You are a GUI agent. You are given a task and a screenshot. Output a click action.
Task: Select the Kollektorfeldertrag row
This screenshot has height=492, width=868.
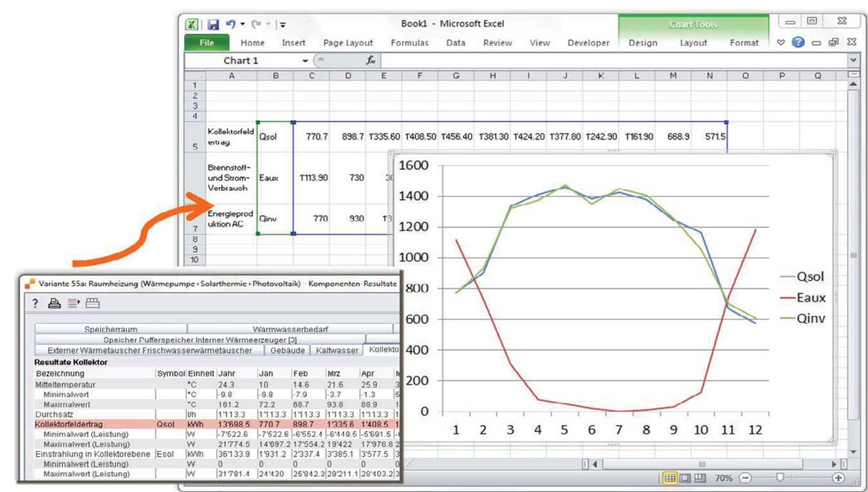(x=217, y=424)
